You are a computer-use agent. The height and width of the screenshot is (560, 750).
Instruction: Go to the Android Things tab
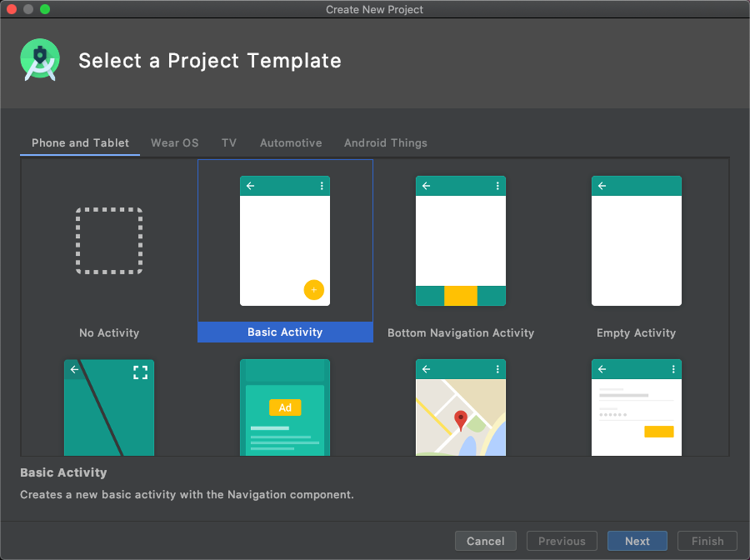click(x=386, y=143)
